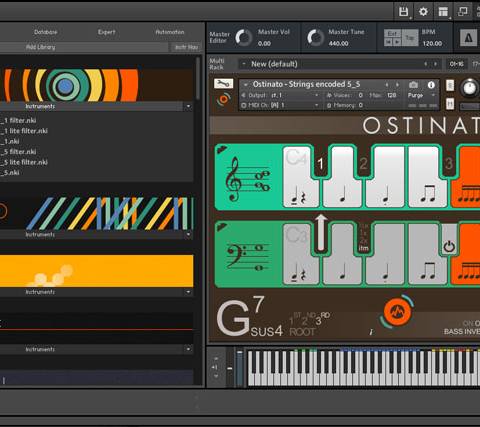The image size is (480, 427).
Task: Click the metronome icon
Action: tap(468, 38)
